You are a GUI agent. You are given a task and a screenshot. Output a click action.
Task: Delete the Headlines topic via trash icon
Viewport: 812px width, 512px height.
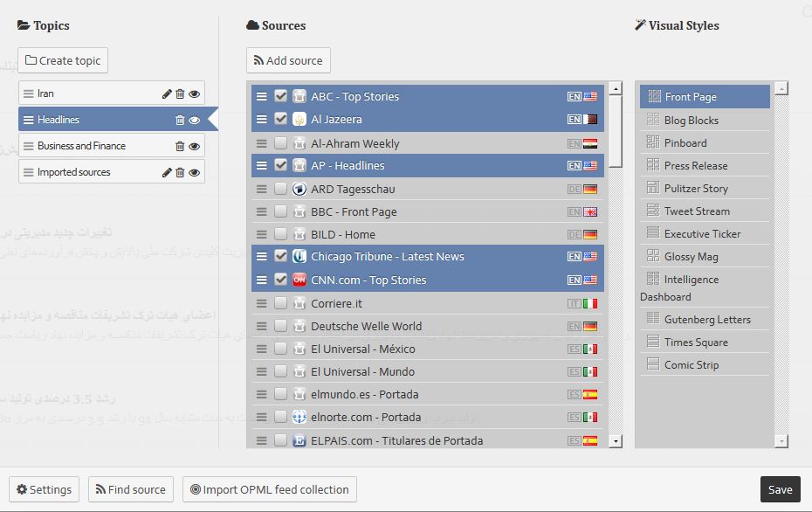(180, 120)
